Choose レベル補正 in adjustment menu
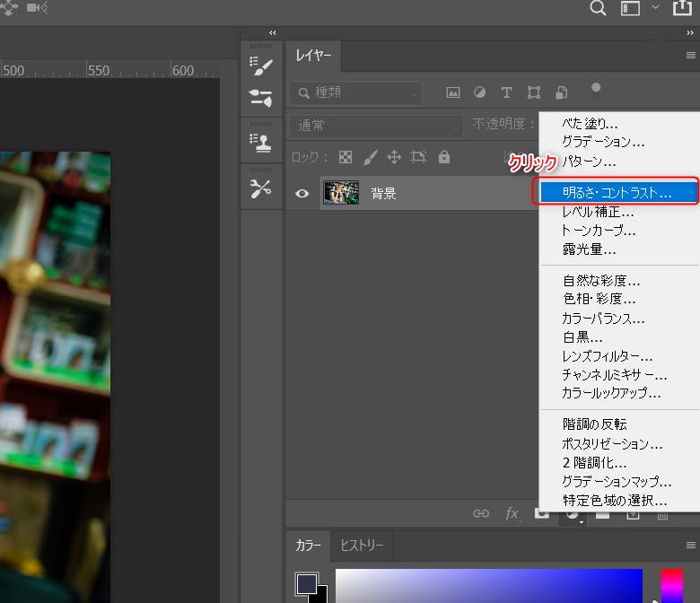This screenshot has height=603, width=700. 598,212
